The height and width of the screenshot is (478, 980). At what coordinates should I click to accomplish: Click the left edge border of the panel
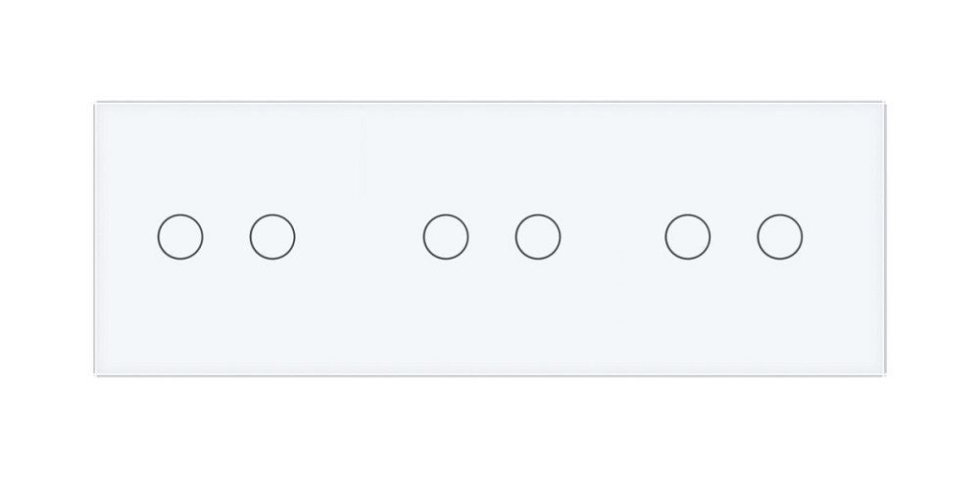point(95,237)
